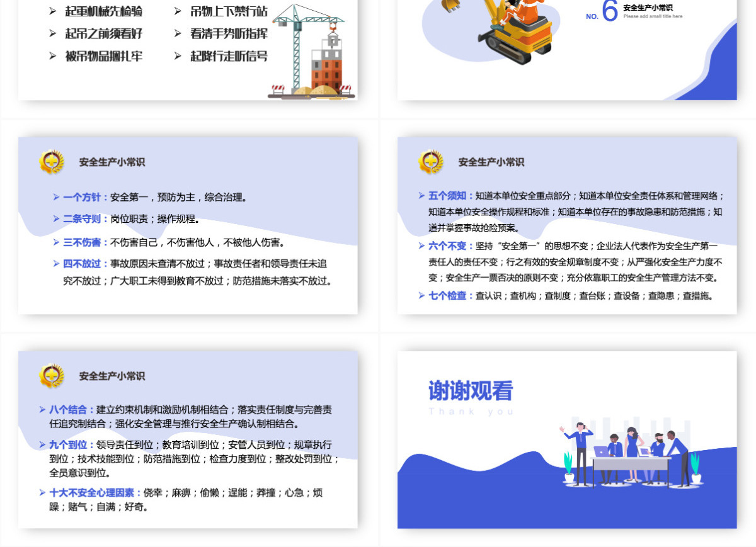Click the '九个到位：' bullet heading
This screenshot has height=547, width=756.
coord(72,444)
